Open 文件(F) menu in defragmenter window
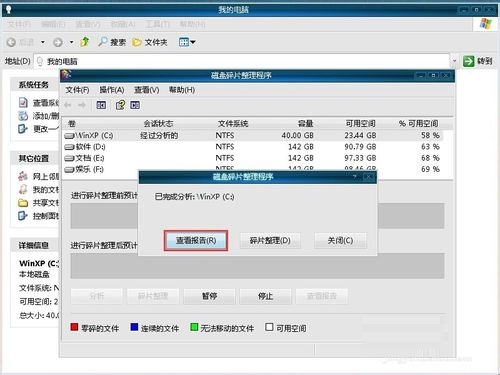 point(77,90)
